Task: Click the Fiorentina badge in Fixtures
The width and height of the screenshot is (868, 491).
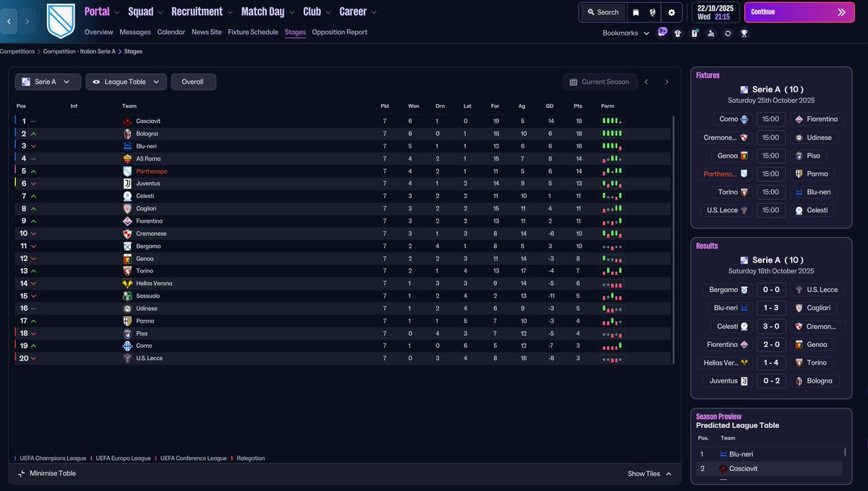Action: (799, 119)
